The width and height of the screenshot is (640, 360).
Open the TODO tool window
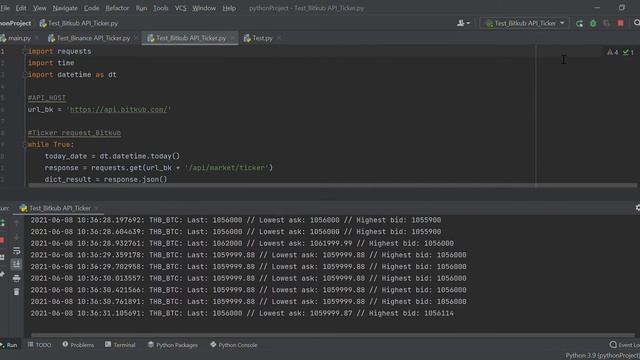pyautogui.click(x=39, y=345)
